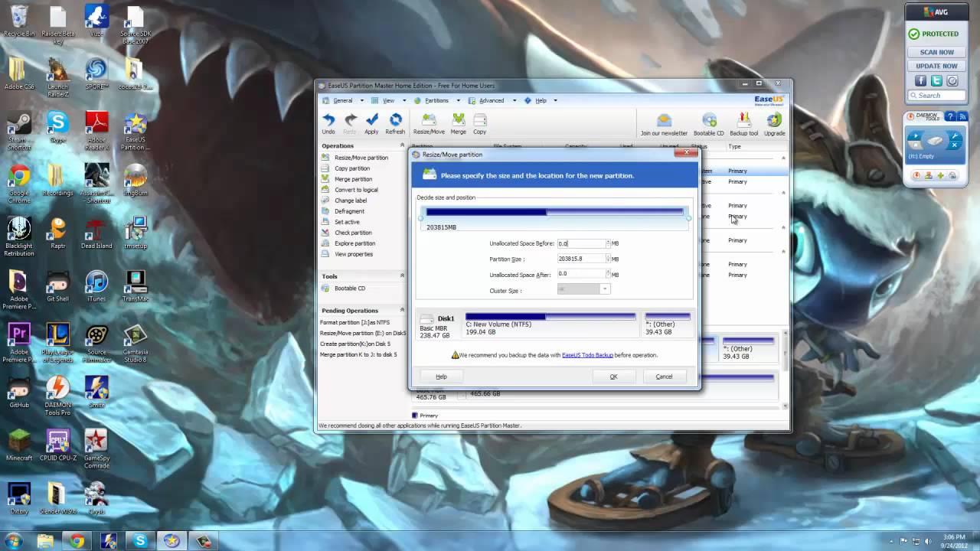Click AVG gadget Twitter icon
The width and height of the screenshot is (980, 551).
(936, 80)
